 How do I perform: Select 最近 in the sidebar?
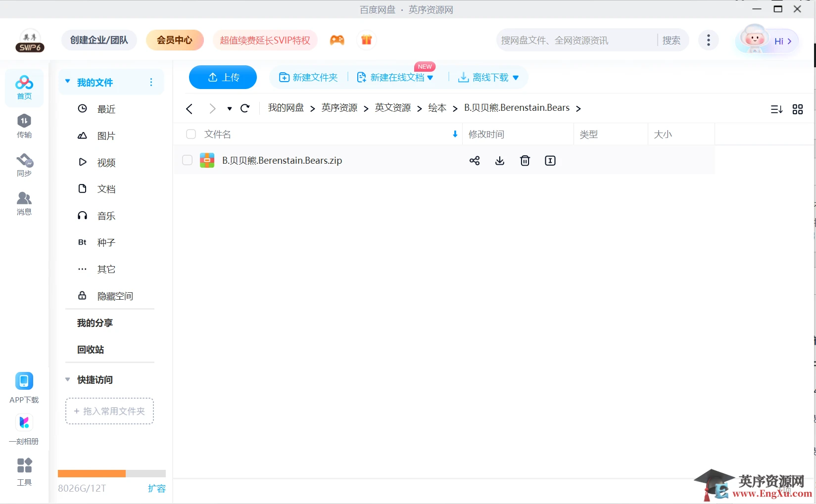tap(106, 109)
